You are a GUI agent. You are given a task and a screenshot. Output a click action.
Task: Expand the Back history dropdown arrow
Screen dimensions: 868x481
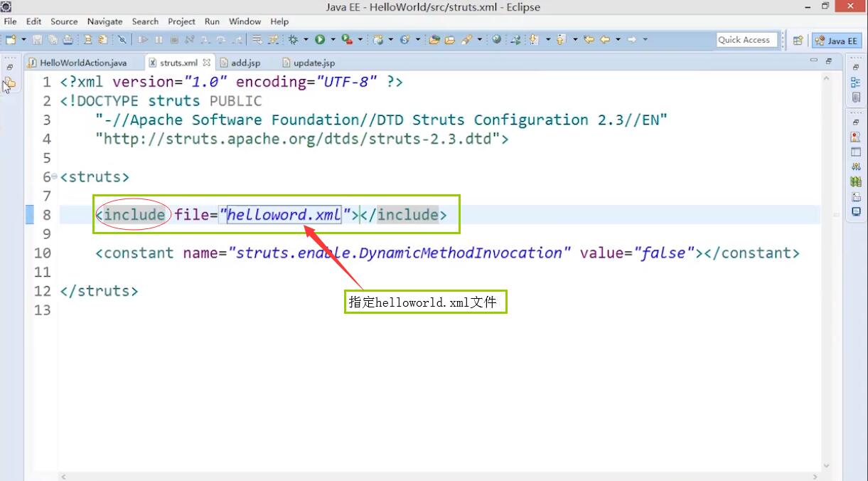(x=618, y=40)
